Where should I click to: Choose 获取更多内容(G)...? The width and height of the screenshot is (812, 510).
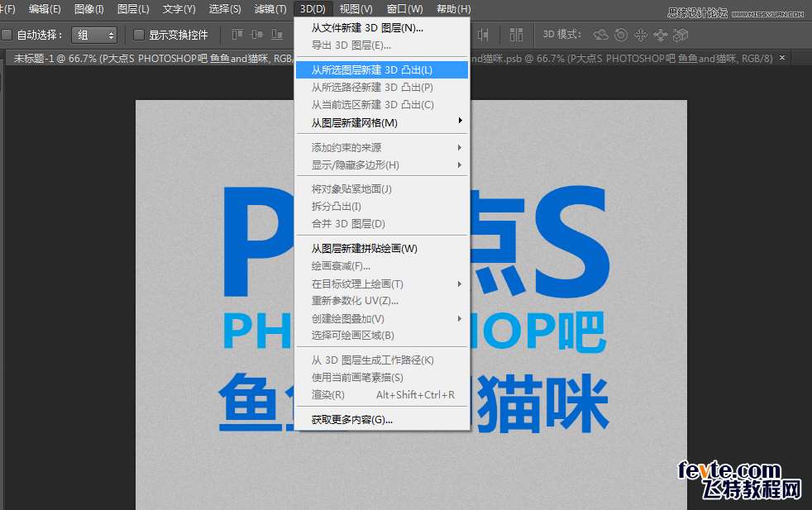(382, 420)
